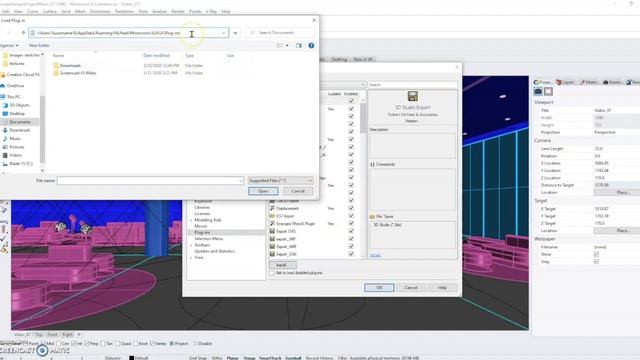
Task: Open the V-Ray menu
Action: (211, 11)
